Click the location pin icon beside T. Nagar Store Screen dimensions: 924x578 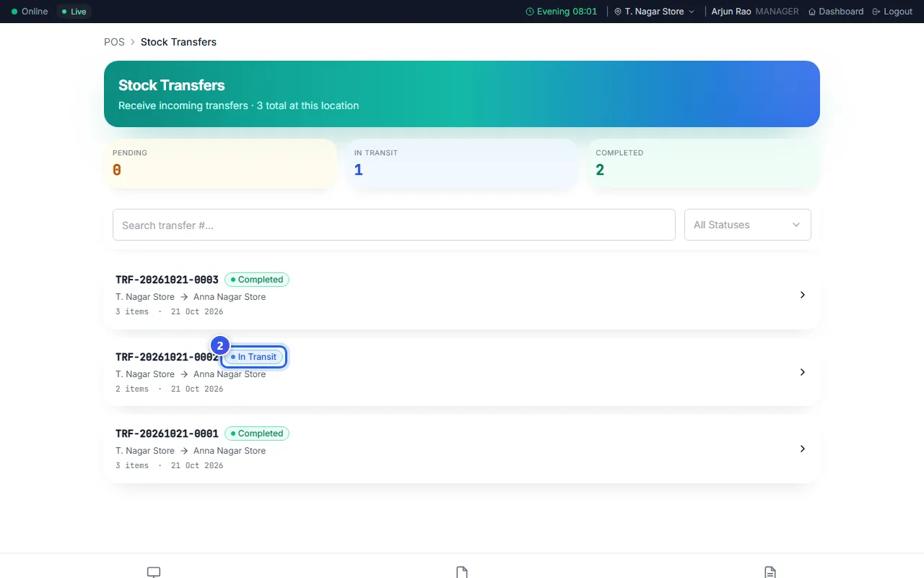tap(618, 12)
